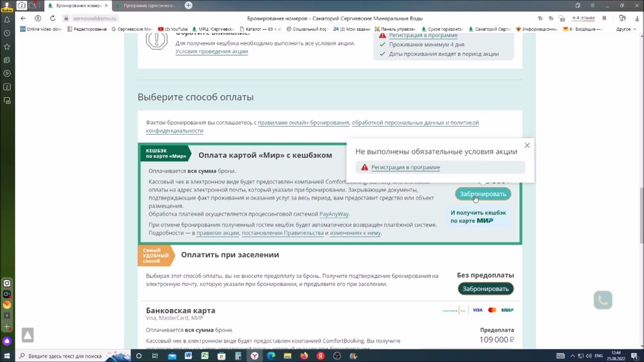Open Alice assistant icon in sidebar
The width and height of the screenshot is (644, 362).
point(7,341)
